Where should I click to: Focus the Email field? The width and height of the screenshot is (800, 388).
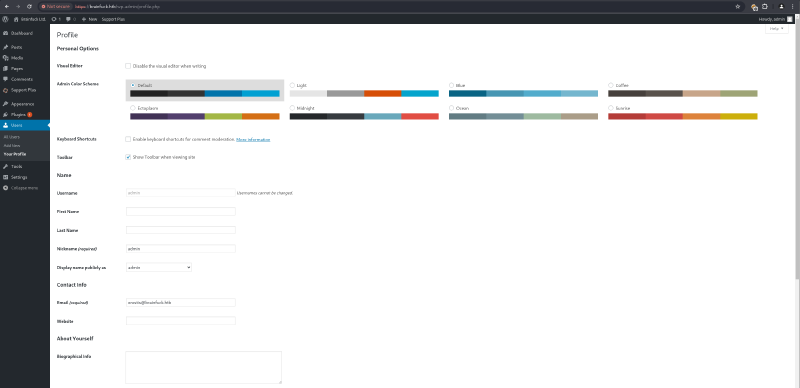pos(181,302)
